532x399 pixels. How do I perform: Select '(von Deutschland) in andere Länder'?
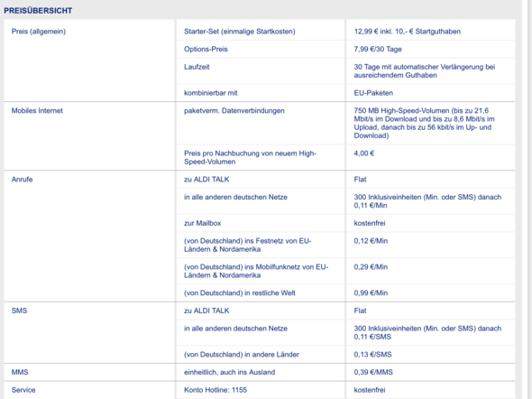click(242, 355)
